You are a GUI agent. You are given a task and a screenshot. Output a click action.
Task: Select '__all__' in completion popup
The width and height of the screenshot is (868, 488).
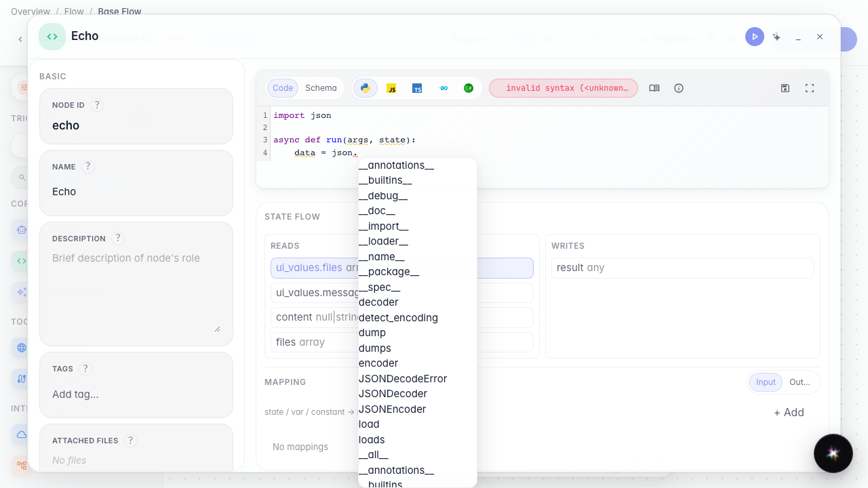point(417,455)
